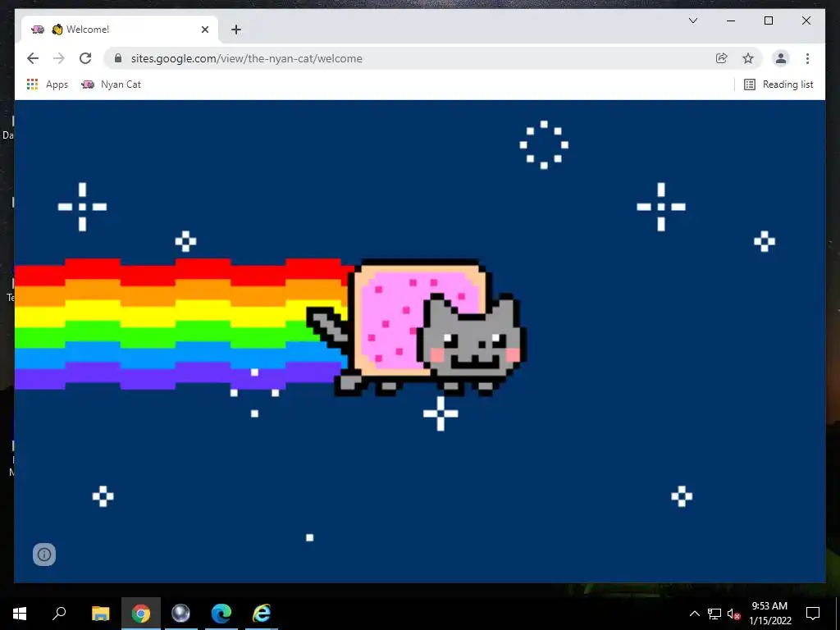Click the forward navigation arrow
Screen dimensions: 840x630
59,58
